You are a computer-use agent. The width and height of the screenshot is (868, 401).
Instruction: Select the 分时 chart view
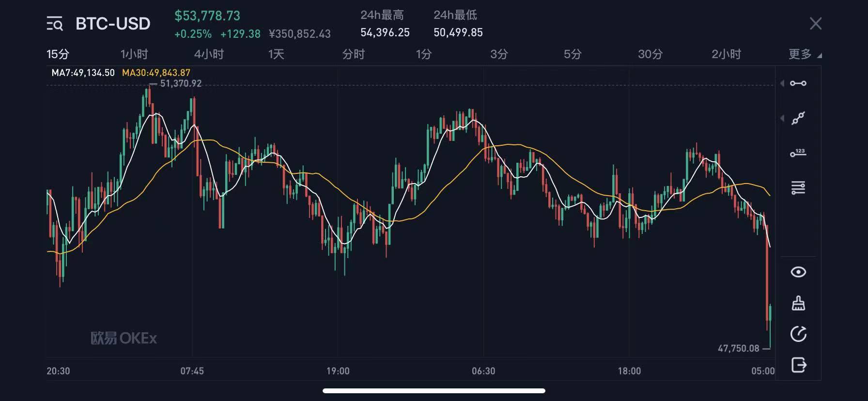click(x=353, y=54)
